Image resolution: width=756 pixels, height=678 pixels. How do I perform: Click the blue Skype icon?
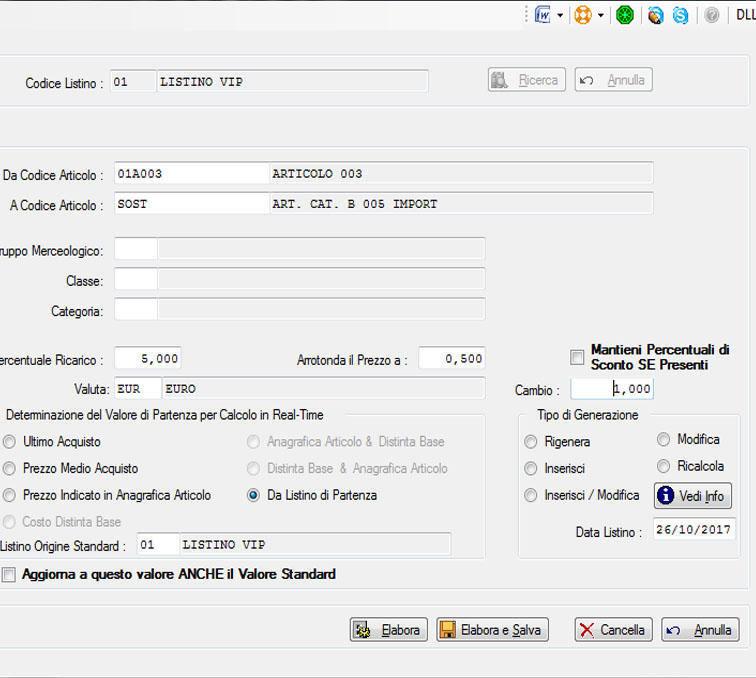681,15
